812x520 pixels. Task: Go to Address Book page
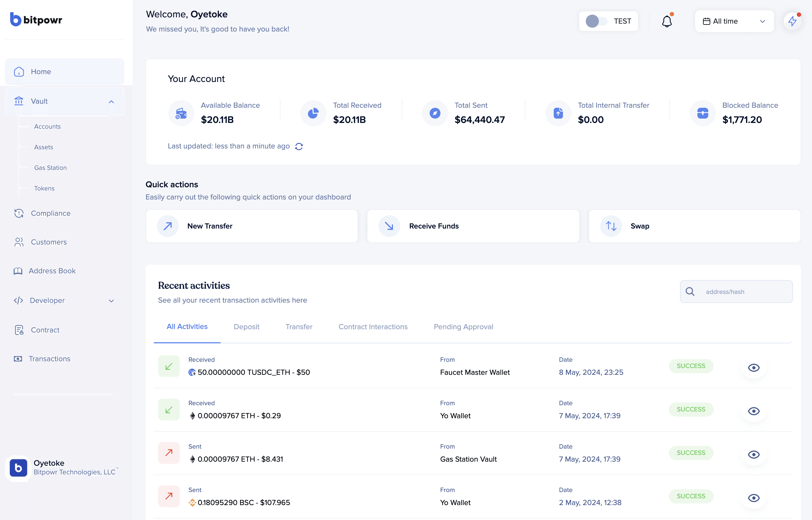pyautogui.click(x=52, y=271)
